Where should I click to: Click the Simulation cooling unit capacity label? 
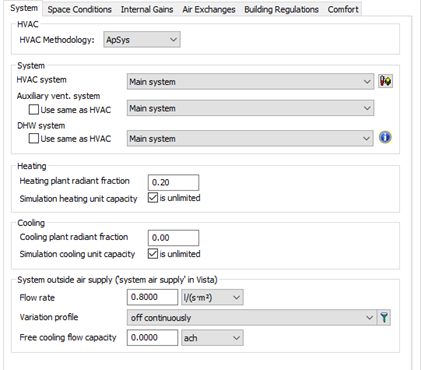[x=77, y=254]
